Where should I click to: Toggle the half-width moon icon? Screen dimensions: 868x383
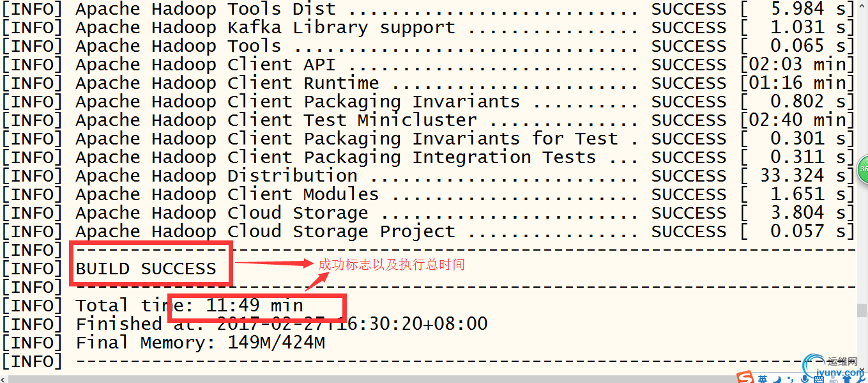(777, 379)
